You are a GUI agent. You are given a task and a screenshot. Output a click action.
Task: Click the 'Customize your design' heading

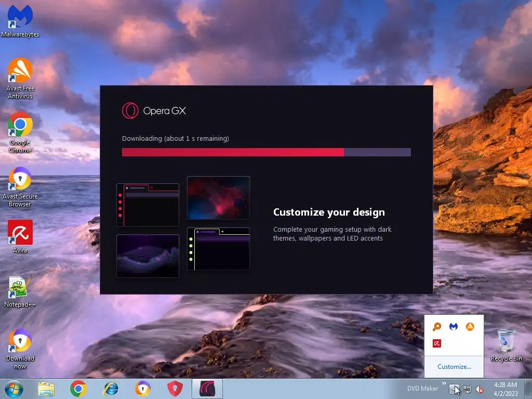click(329, 212)
